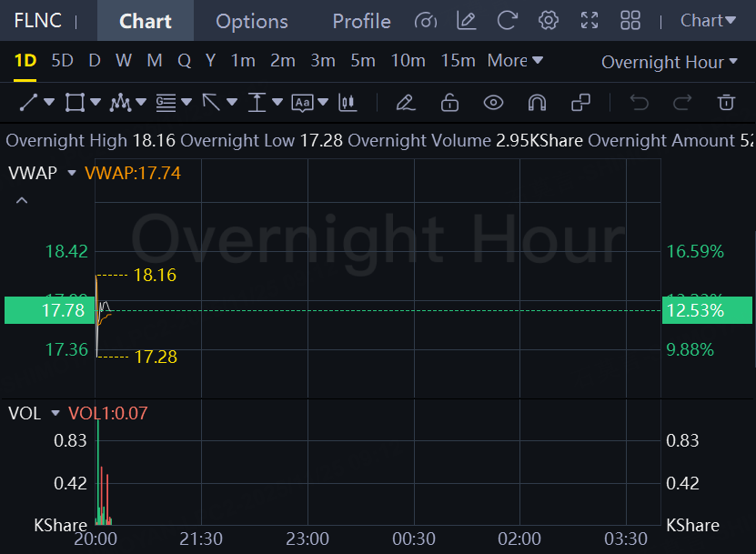Open chart settings gear icon
This screenshot has width=756, height=554.
(x=549, y=21)
